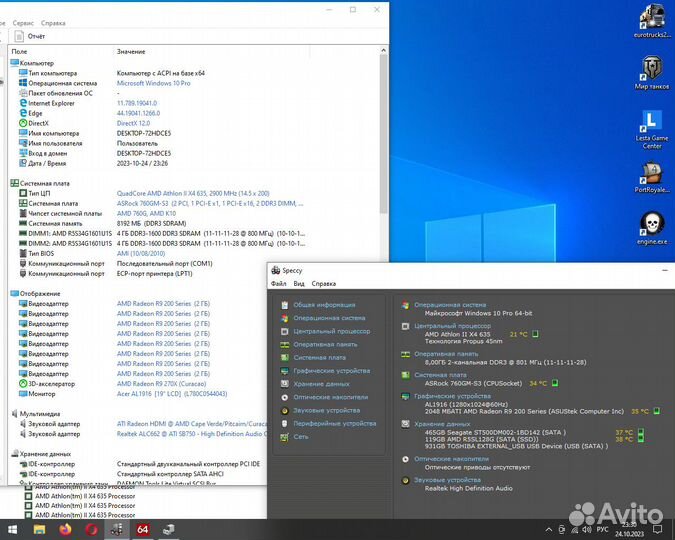The image size is (675, 540).
Task: Open the eurotrucks2 desktop shortcut
Action: 652,20
